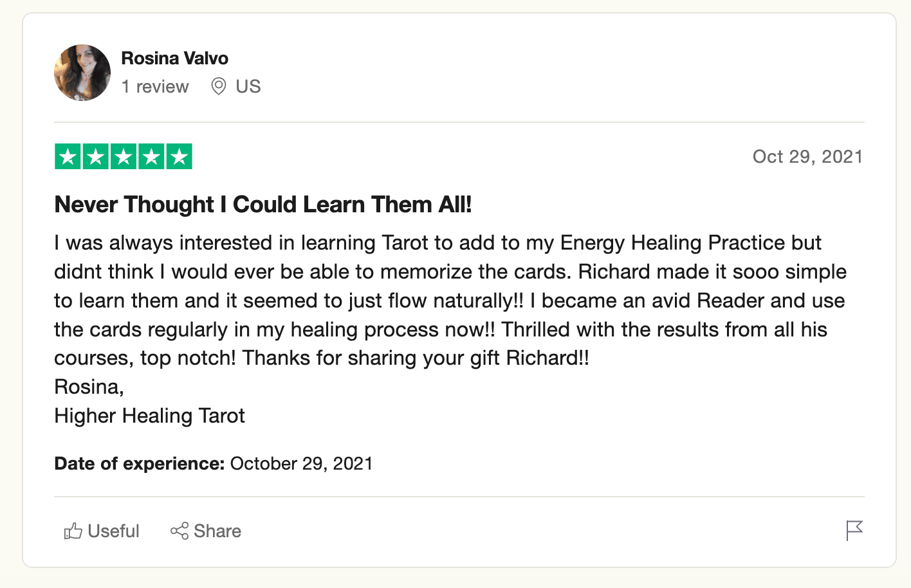Click the share network icon
This screenshot has width=911, height=588.
point(179,531)
